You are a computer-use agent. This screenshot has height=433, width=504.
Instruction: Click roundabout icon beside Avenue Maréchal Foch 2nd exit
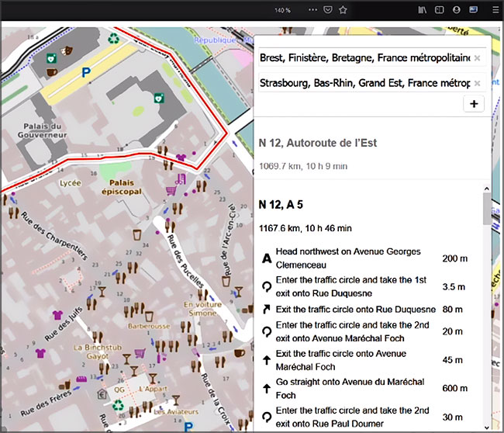267,331
